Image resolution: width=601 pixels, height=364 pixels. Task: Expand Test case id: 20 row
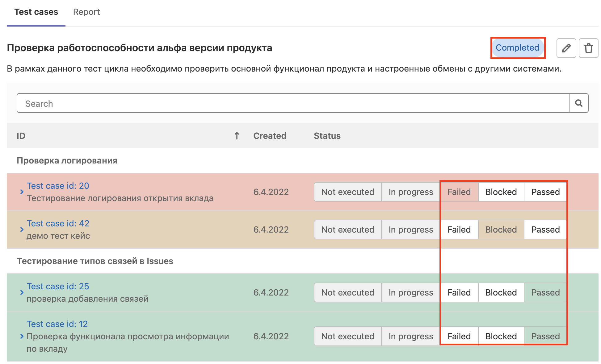(x=22, y=192)
